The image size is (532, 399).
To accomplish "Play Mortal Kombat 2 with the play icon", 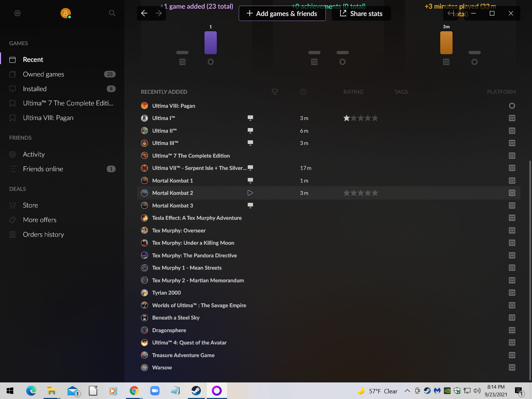I will click(x=250, y=193).
